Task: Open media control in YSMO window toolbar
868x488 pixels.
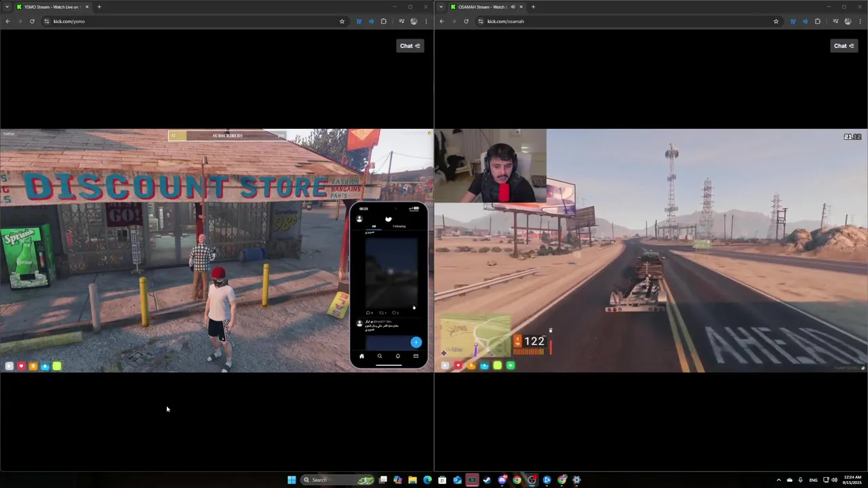Action: [401, 21]
